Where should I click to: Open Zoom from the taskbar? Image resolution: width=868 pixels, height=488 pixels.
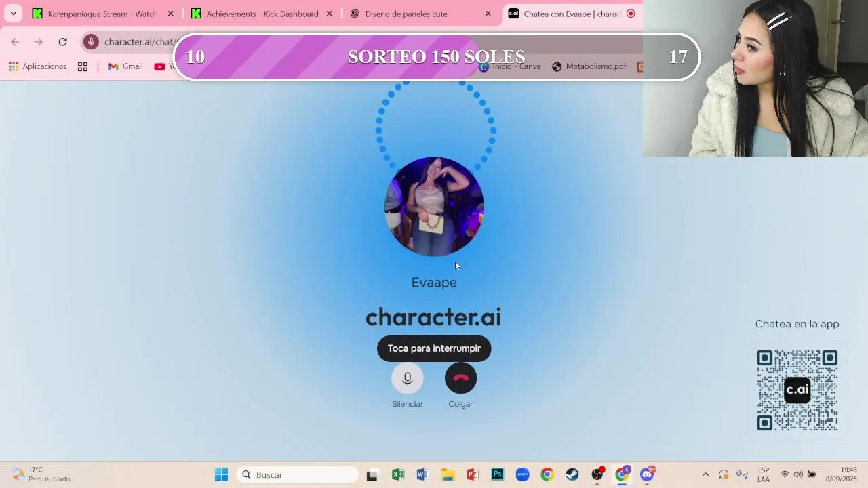pos(522,475)
